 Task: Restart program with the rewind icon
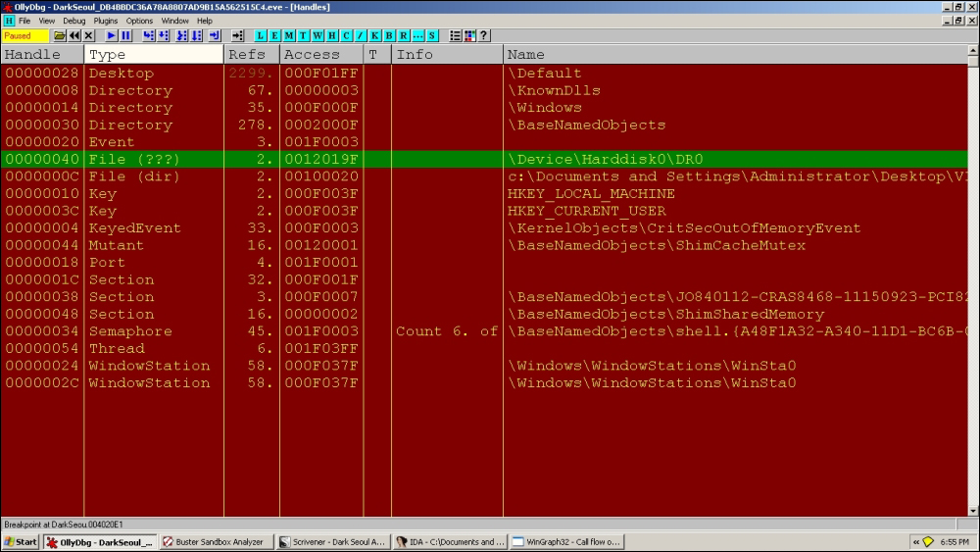tap(74, 35)
